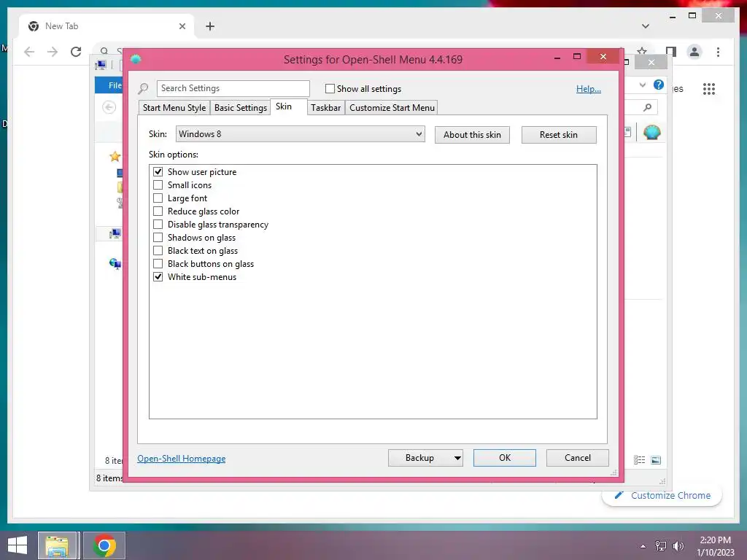
Task: Click Open-Shell icon in dialog title bar
Action: (136, 60)
